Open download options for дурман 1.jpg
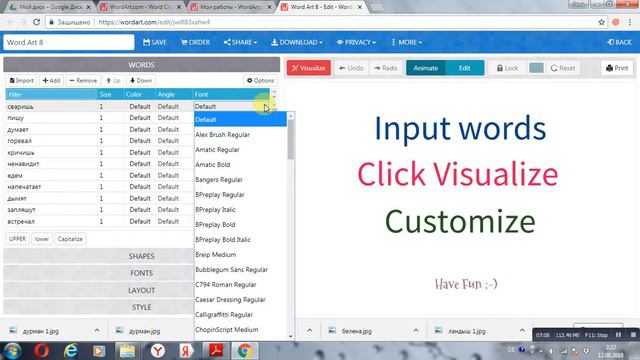 97,331
